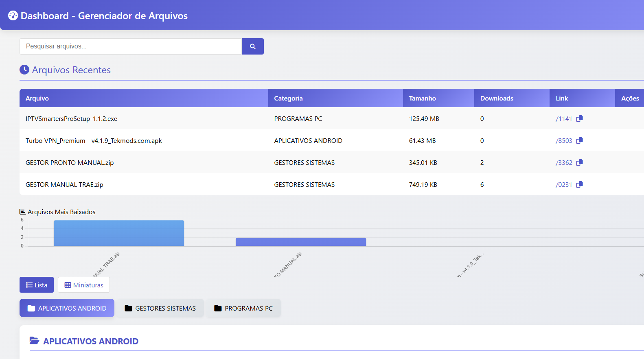The width and height of the screenshot is (644, 359).
Task: Switch to Lista view
Action: click(37, 285)
